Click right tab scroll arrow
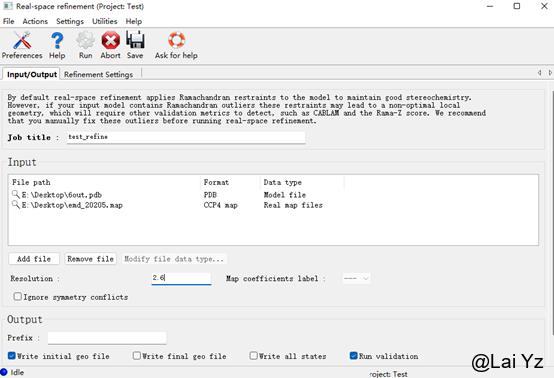The height and width of the screenshot is (378, 554). point(550,73)
